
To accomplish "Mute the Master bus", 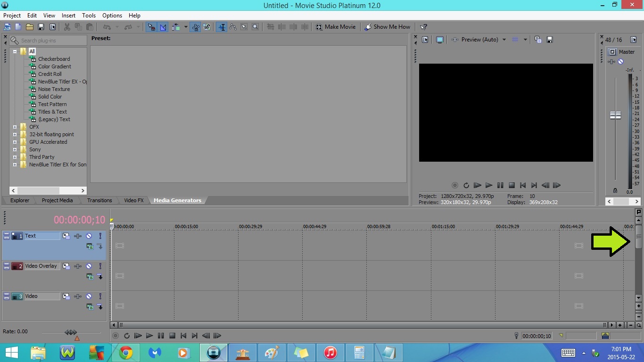I will tap(621, 62).
